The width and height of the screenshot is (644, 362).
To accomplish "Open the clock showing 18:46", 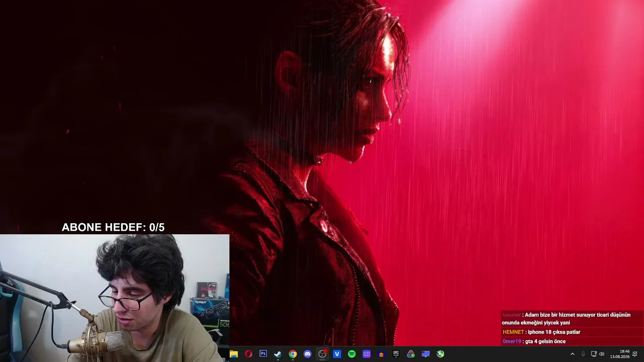I will pos(620,354).
